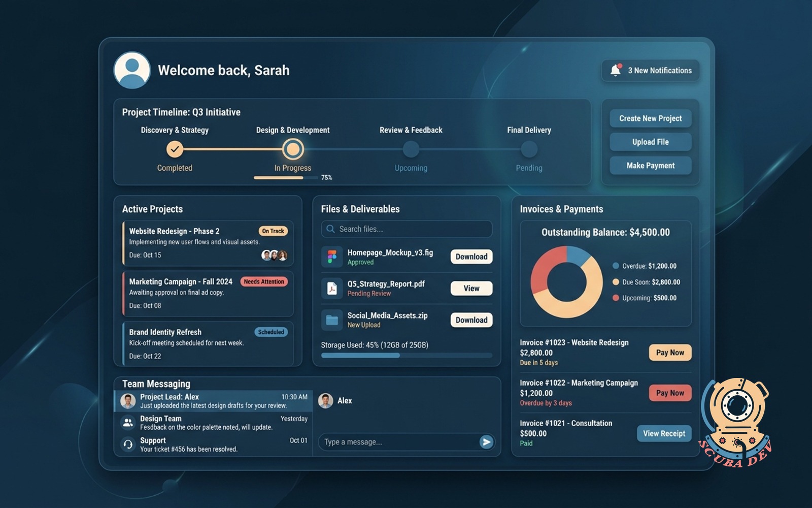The width and height of the screenshot is (812, 508).
Task: Click the 3 New Notifications button
Action: 651,71
